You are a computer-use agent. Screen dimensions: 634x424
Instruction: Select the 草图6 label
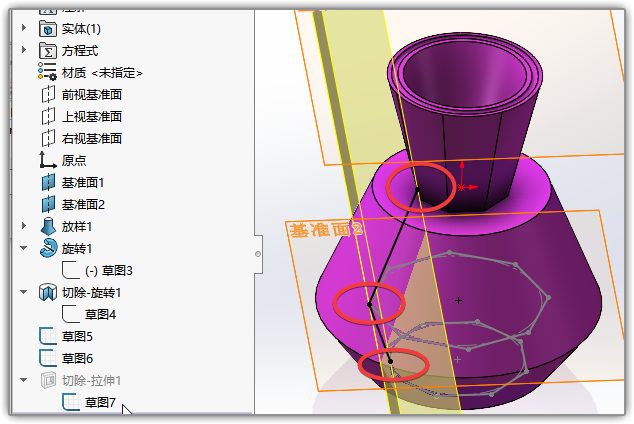point(77,359)
